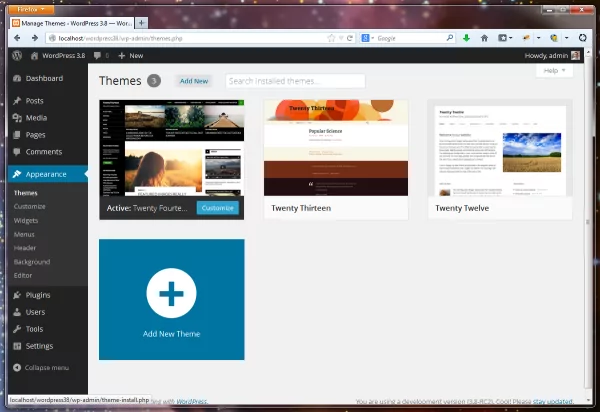Click the Users icon in sidebar
The height and width of the screenshot is (412, 600).
click(x=17, y=312)
